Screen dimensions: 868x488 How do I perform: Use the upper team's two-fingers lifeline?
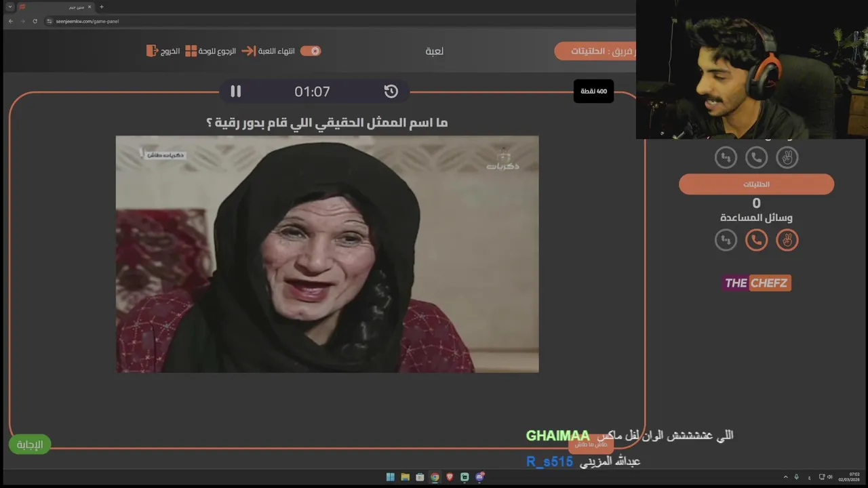(x=787, y=157)
